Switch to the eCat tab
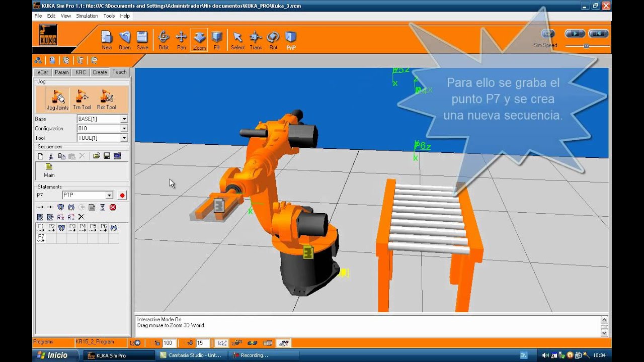 coord(43,72)
